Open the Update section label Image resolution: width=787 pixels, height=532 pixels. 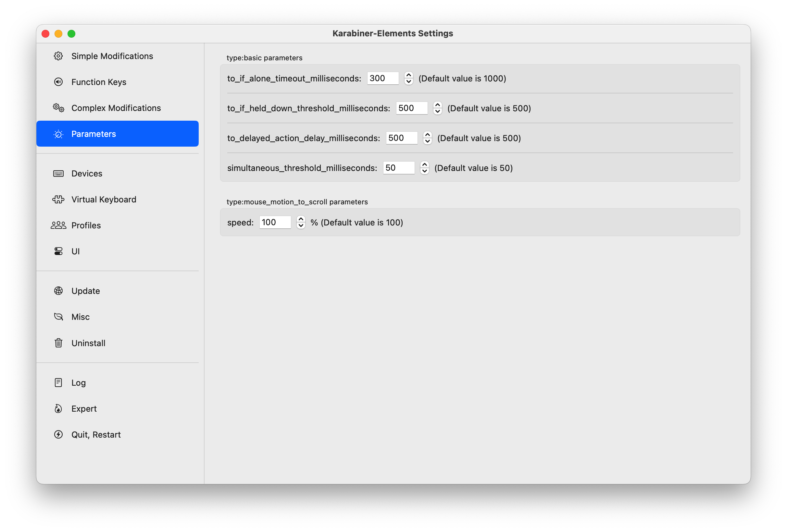pyautogui.click(x=86, y=291)
